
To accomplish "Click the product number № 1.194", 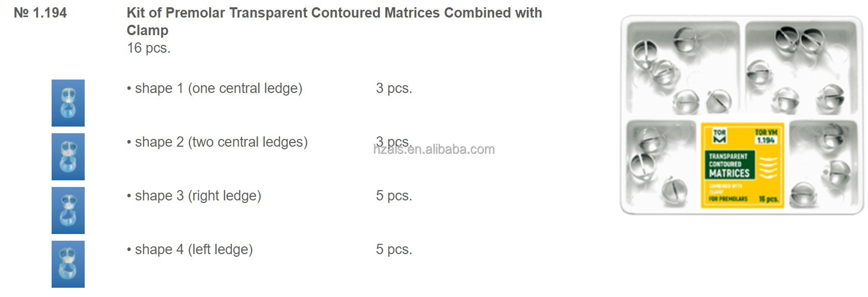I will (40, 13).
